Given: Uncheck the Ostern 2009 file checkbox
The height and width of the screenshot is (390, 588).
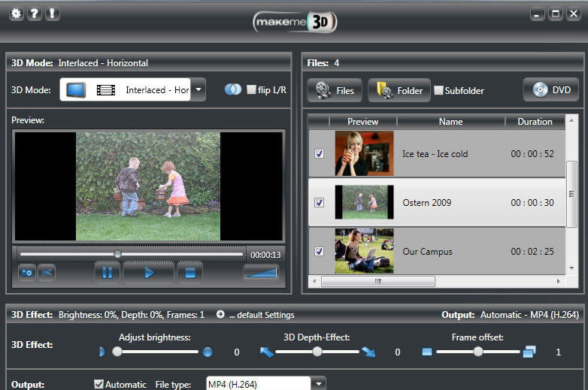Looking at the screenshot, I should [x=319, y=203].
